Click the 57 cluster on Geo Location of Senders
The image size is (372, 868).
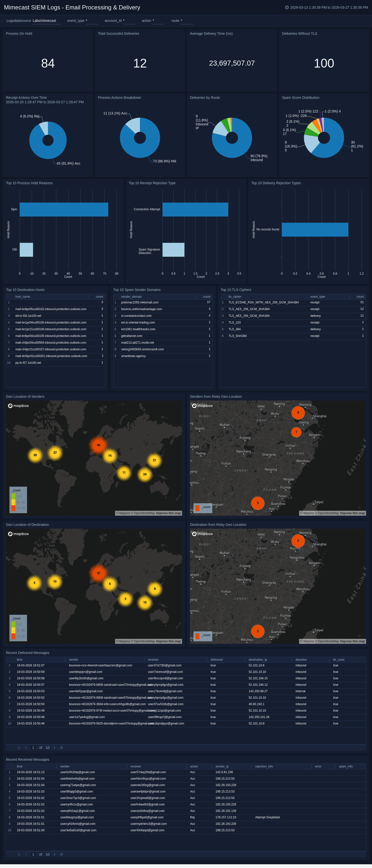55,453
